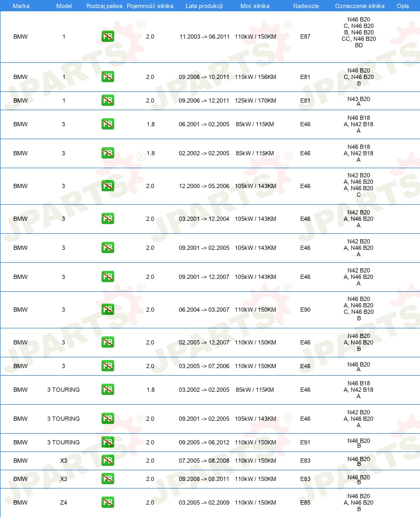420x517 pixels.
Task: Click the X3 model cell in 07.2005 row
Action: (x=63, y=461)
